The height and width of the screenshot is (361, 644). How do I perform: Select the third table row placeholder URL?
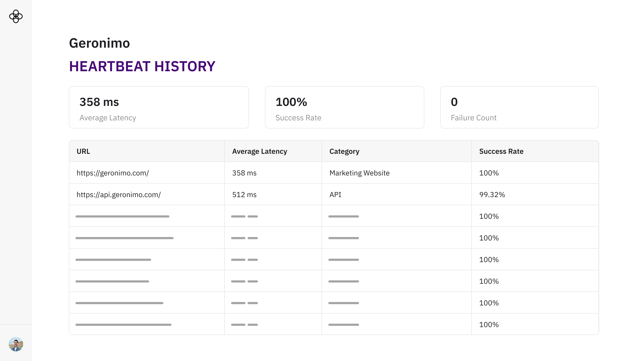[122, 216]
